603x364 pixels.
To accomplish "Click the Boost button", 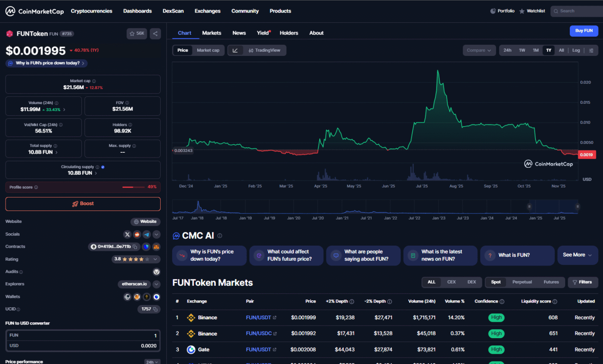I will click(x=83, y=204).
